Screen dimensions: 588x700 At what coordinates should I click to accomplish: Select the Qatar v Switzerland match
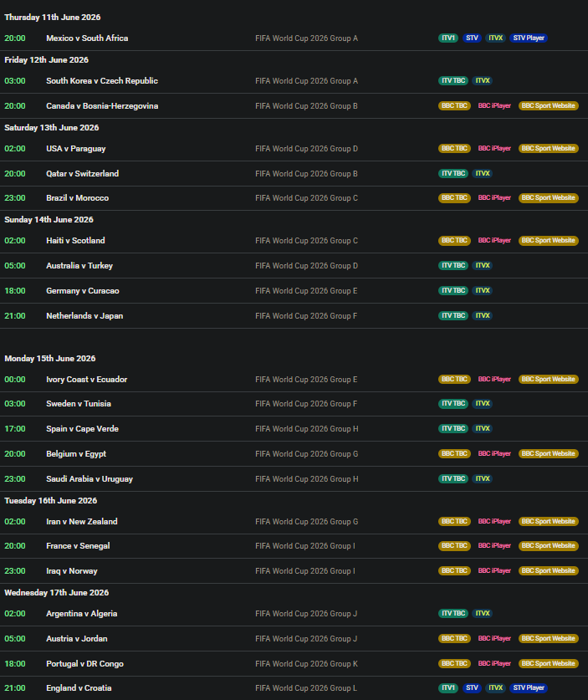point(82,174)
